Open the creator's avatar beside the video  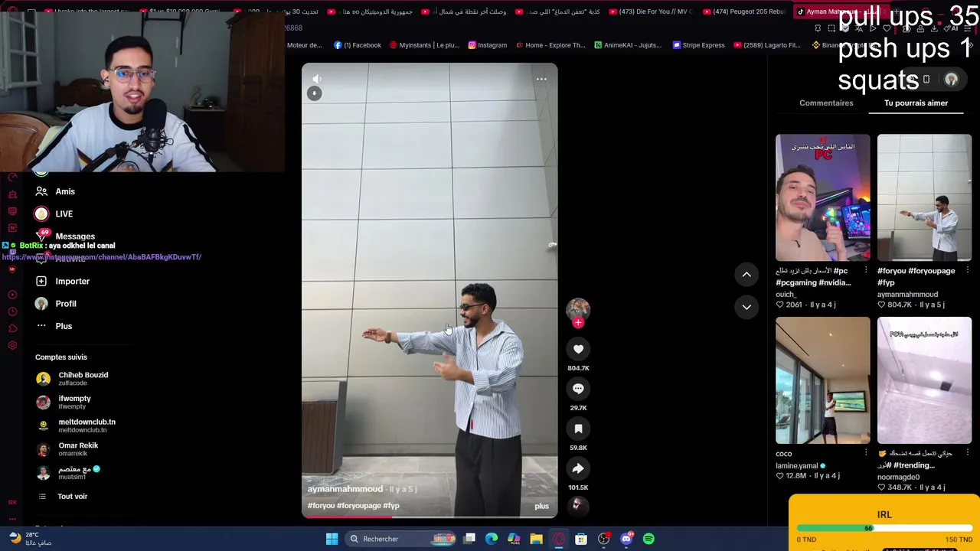tap(578, 308)
